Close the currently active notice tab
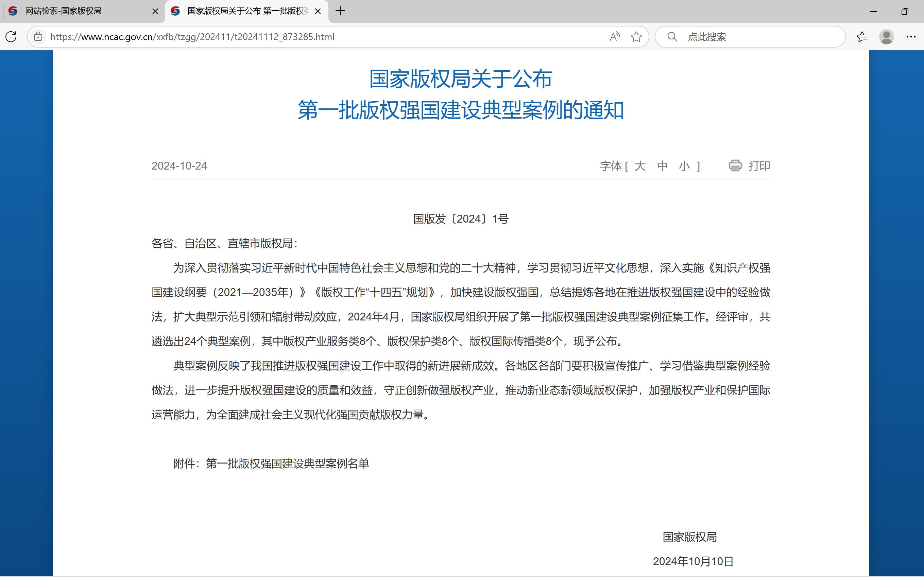 coord(318,12)
